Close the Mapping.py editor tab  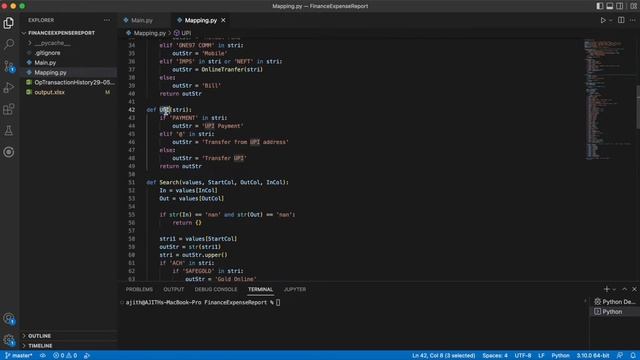(223, 20)
